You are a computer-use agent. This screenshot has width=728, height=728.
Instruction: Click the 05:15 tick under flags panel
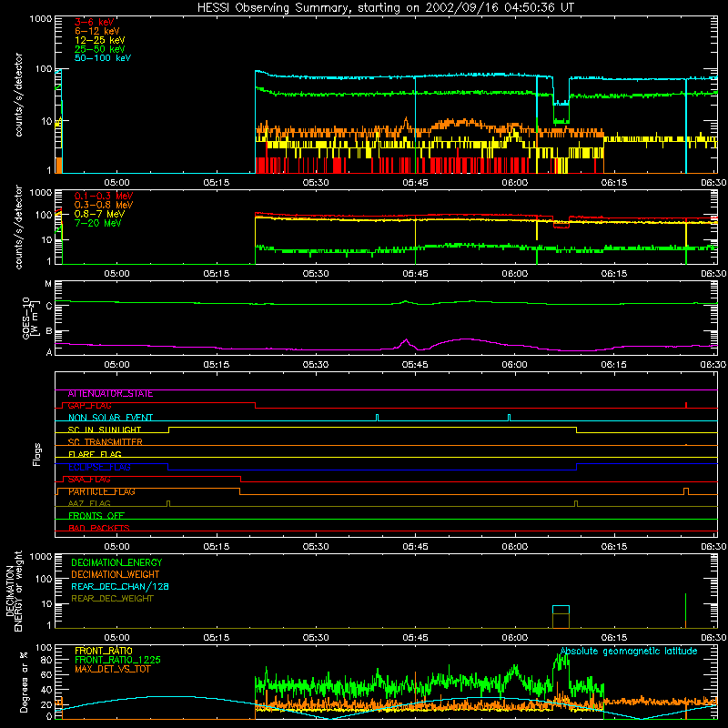[217, 547]
